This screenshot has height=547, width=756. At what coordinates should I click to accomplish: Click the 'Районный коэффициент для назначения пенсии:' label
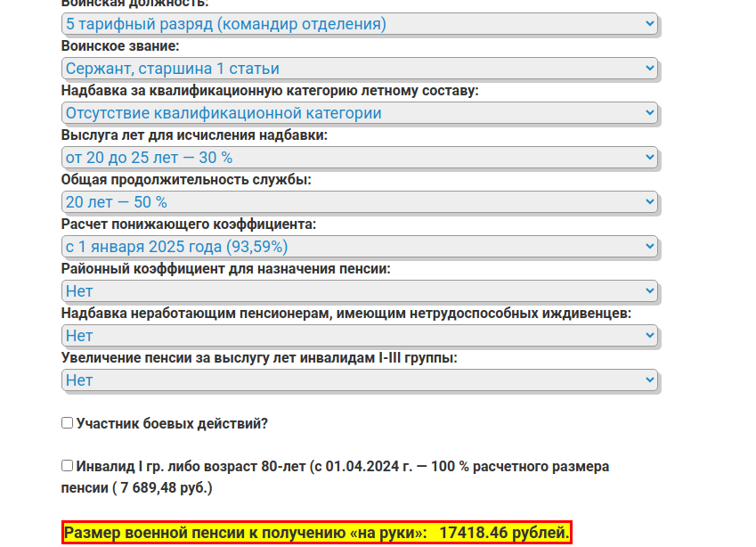tap(225, 269)
